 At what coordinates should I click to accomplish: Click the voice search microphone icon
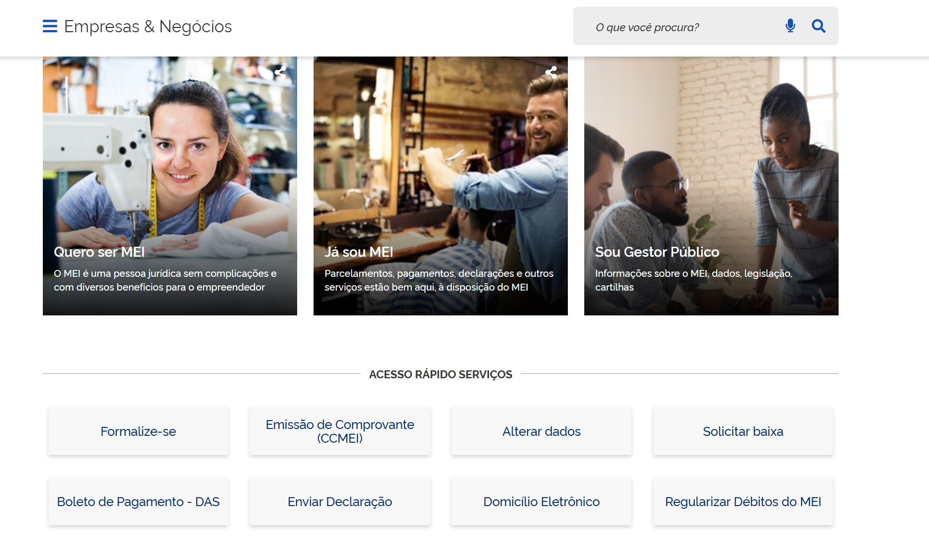click(790, 25)
